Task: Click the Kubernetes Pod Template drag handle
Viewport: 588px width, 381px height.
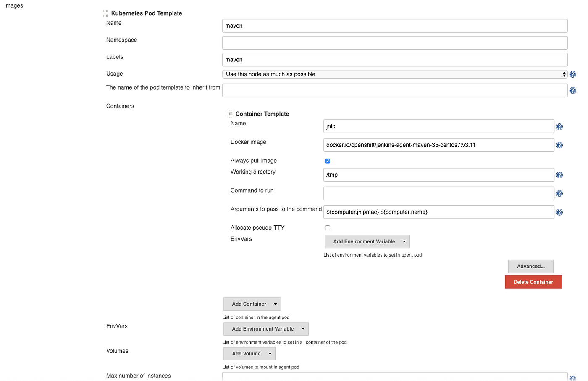Action: [x=105, y=13]
